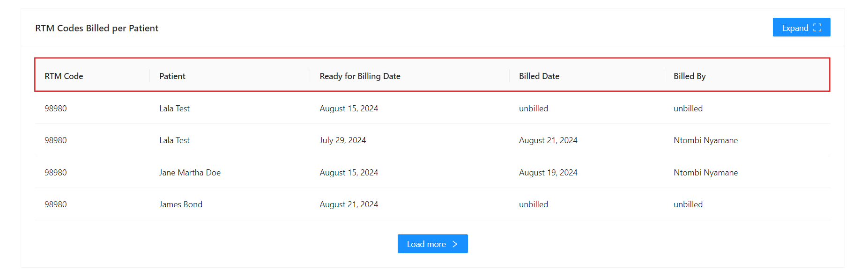Viewport: 868px width, 276px height.
Task: Select unbilled Billed By in James Bond's row
Action: click(688, 204)
